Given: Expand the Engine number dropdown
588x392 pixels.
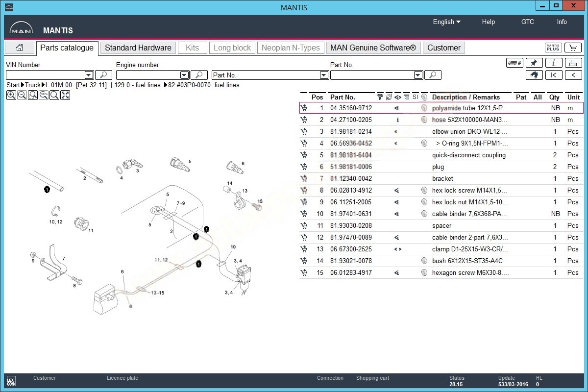Looking at the screenshot, I should pos(184,75).
